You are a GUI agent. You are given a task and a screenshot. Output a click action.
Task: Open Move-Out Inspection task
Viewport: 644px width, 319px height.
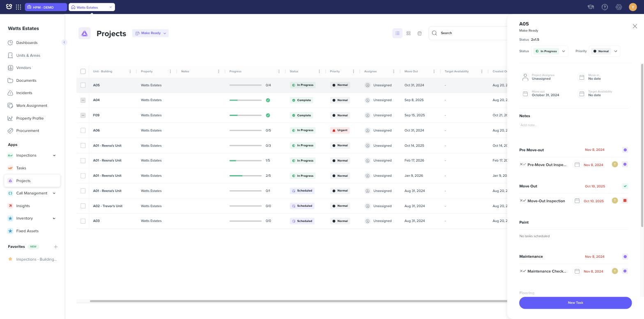tap(546, 201)
